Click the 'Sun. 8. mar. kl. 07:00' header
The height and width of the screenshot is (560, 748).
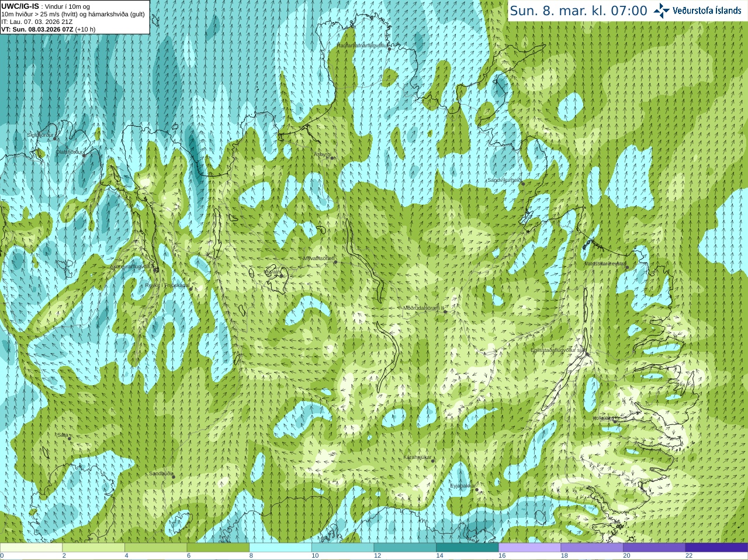click(x=579, y=11)
